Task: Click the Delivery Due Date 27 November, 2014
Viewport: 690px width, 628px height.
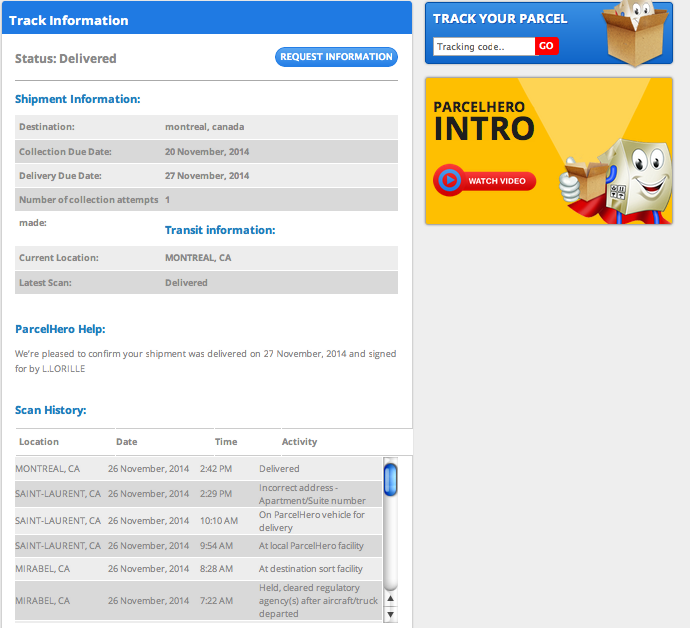Action: pos(207,176)
